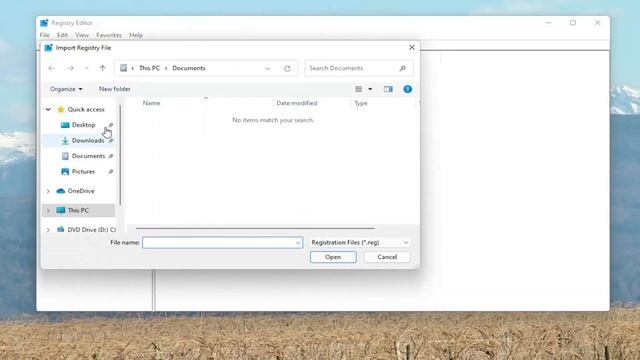640x360 pixels.
Task: Open help with the blue question icon
Action: (407, 89)
